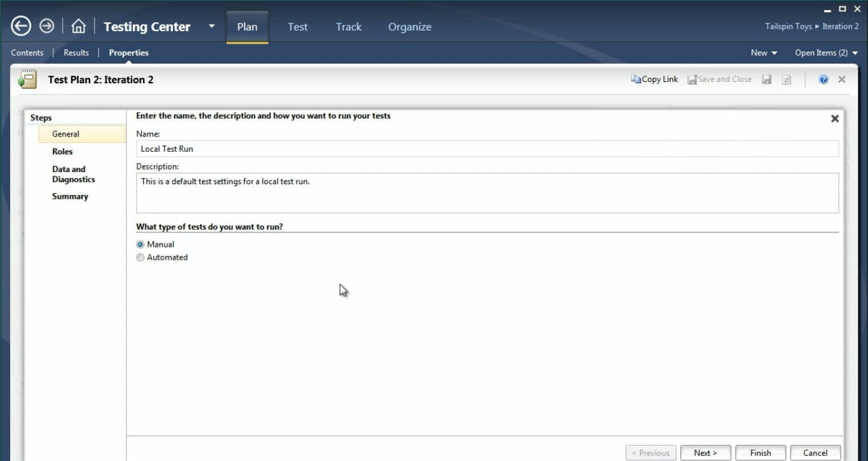Switch to the Test tab
Screen dimensions: 868x461
coord(297,27)
